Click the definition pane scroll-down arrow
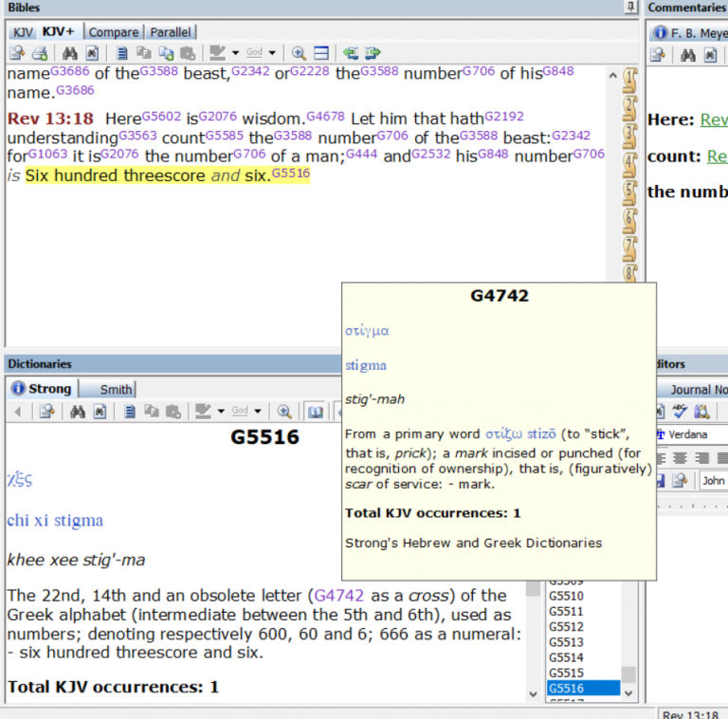This screenshot has width=728, height=719. [x=533, y=694]
